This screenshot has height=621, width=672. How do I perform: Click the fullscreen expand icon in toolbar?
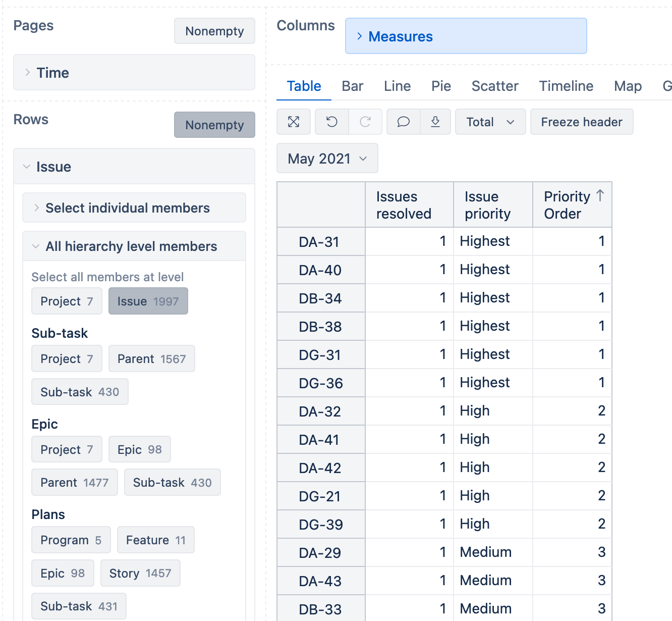[294, 122]
